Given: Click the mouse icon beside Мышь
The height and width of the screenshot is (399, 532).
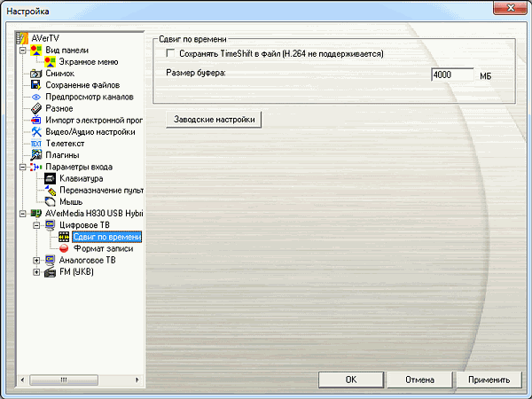Looking at the screenshot, I should pos(50,202).
